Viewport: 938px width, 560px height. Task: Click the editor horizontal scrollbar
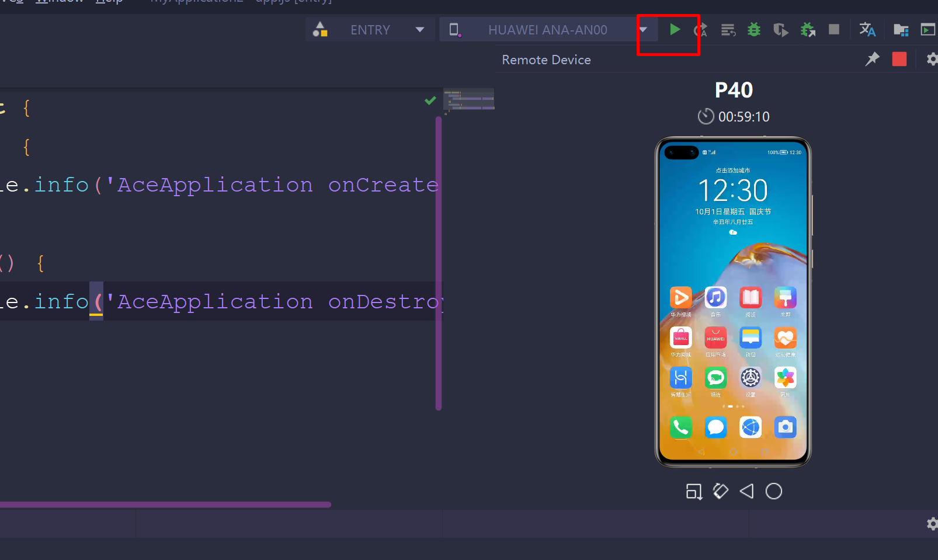(165, 505)
